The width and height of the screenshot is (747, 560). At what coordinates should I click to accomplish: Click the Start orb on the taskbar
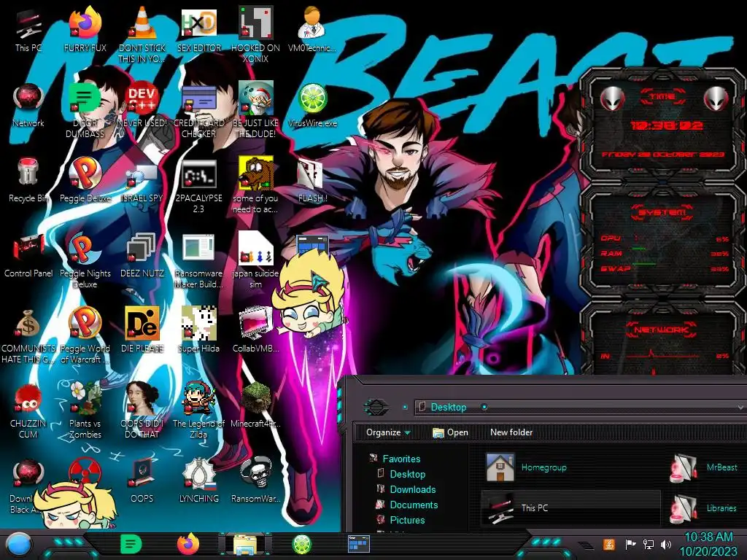[18, 545]
